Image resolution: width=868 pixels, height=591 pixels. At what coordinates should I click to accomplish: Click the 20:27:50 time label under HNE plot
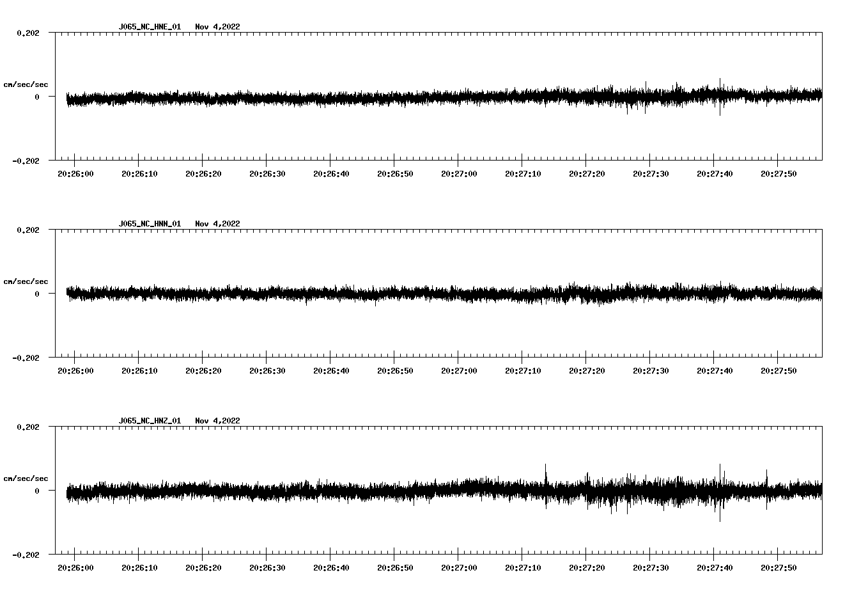pyautogui.click(x=779, y=174)
